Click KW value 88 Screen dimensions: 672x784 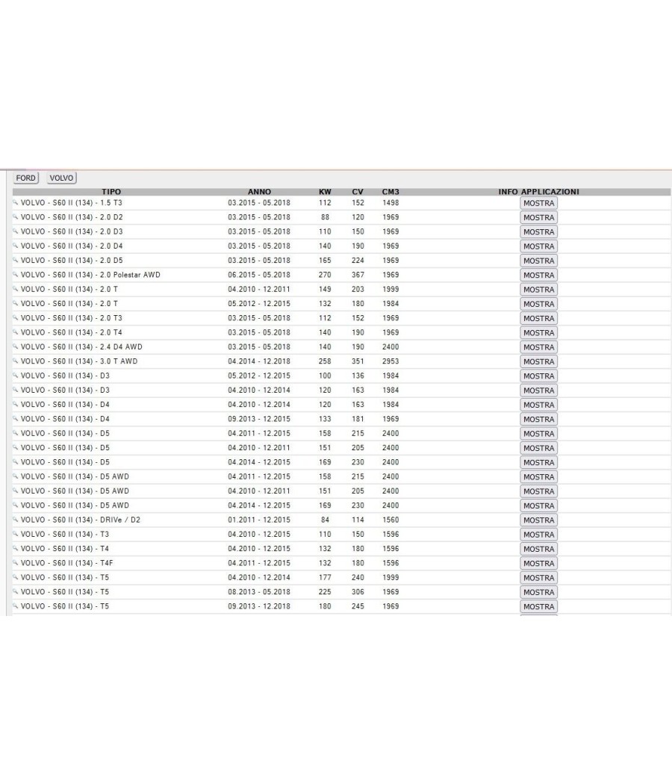[x=325, y=217]
